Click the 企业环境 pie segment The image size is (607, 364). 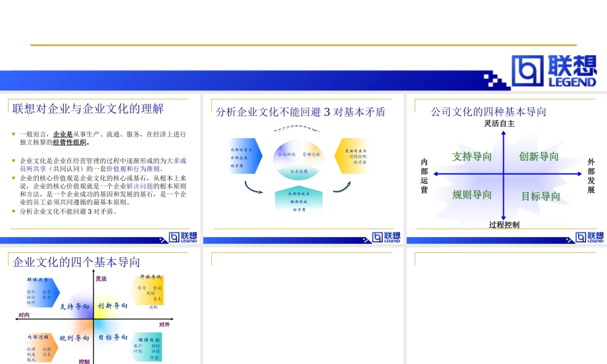(286, 154)
